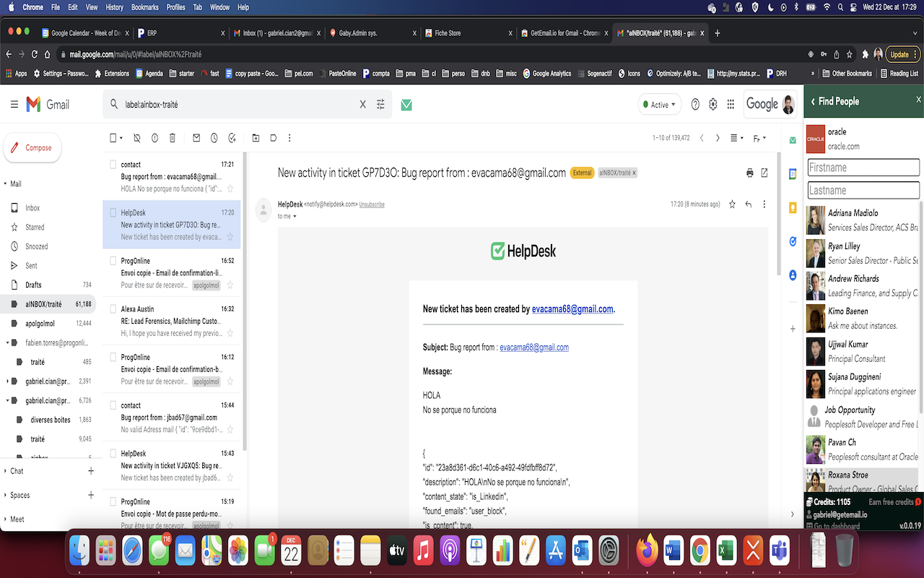Click the Mark as unread envelope icon

pyautogui.click(x=196, y=138)
